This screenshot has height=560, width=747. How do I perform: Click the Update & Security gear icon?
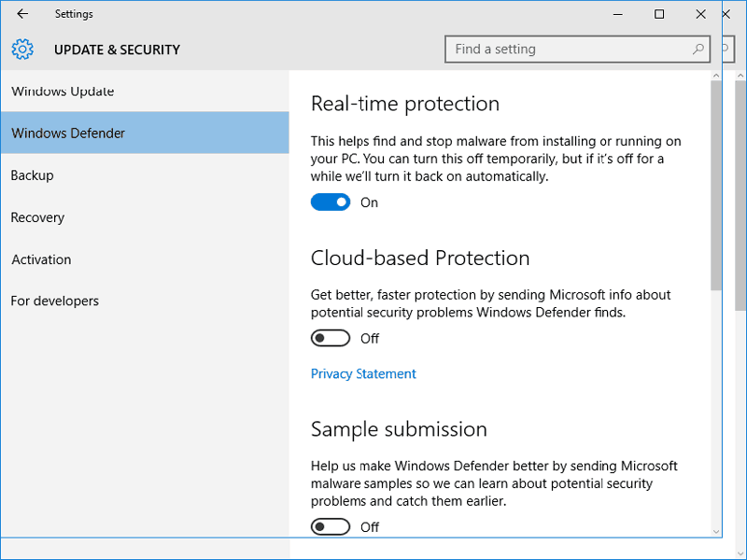22,49
